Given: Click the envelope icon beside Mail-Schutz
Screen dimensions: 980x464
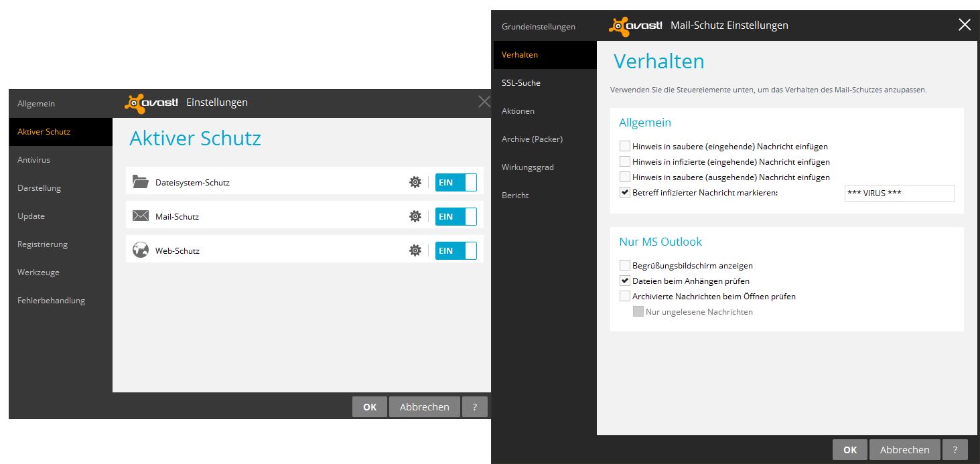Looking at the screenshot, I should [141, 216].
